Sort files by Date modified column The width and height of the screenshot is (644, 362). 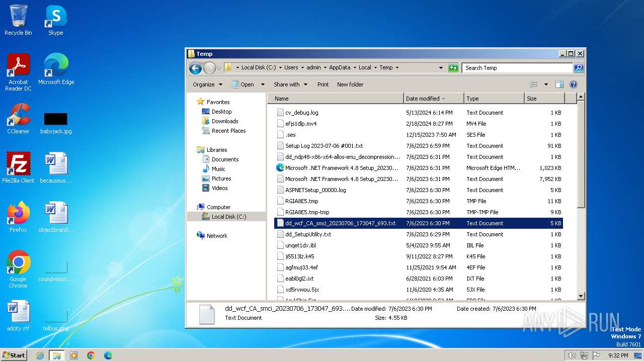(x=433, y=99)
